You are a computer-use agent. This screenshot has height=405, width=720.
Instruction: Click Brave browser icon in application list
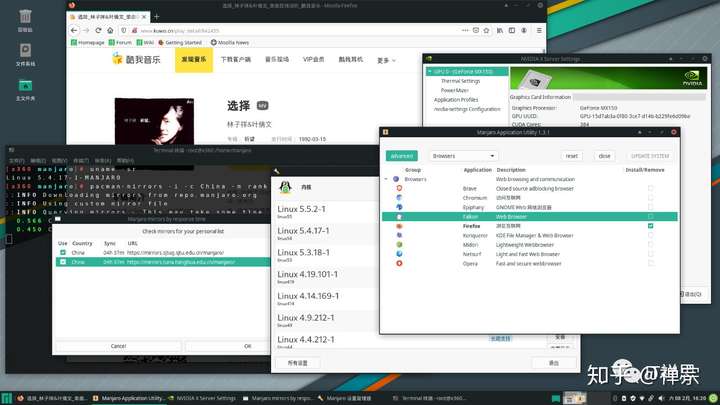[399, 188]
